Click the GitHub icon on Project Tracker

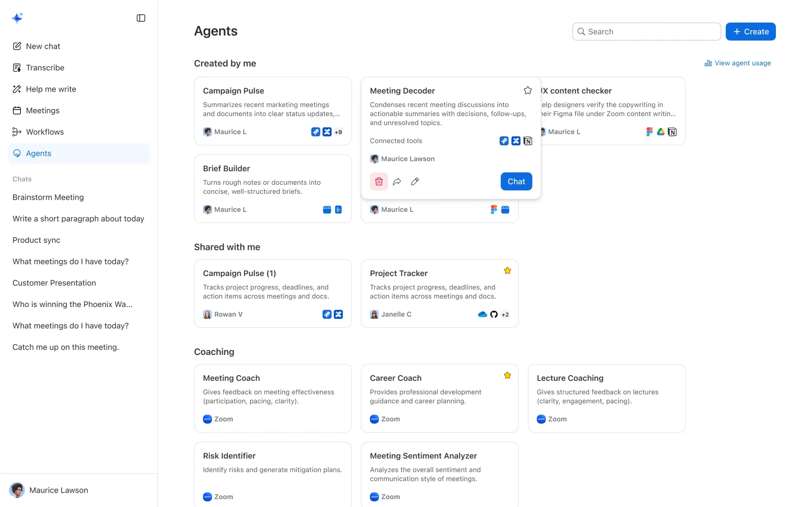tap(494, 314)
